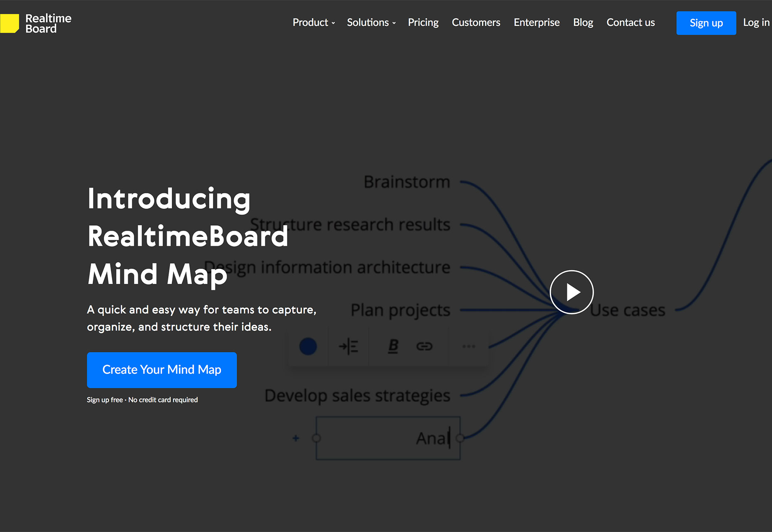Screen dimensions: 772x532
Task: Click 'Design information architecture' node
Action: [327, 268]
